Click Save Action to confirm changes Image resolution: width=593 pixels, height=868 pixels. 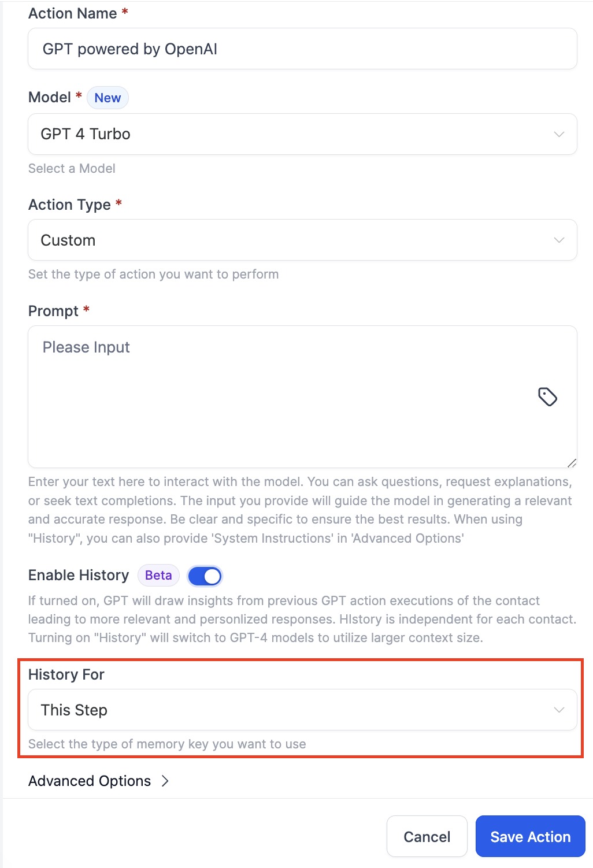[x=530, y=836]
